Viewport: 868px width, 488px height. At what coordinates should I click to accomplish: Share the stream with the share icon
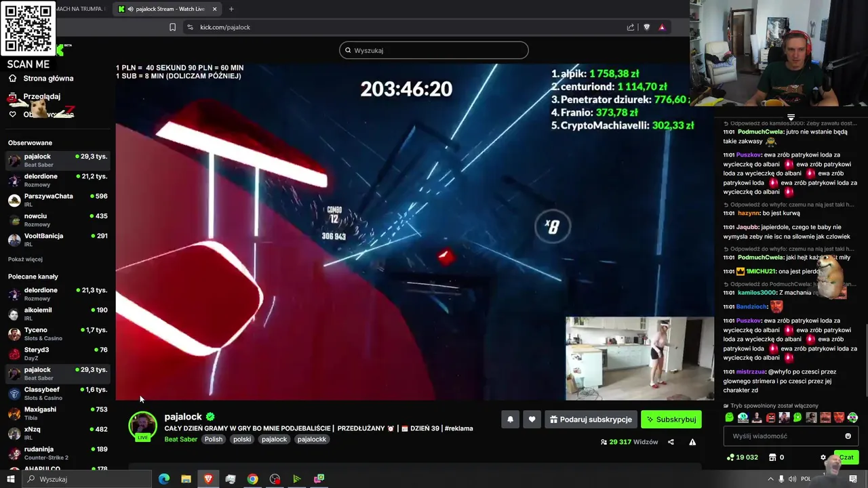(x=671, y=442)
